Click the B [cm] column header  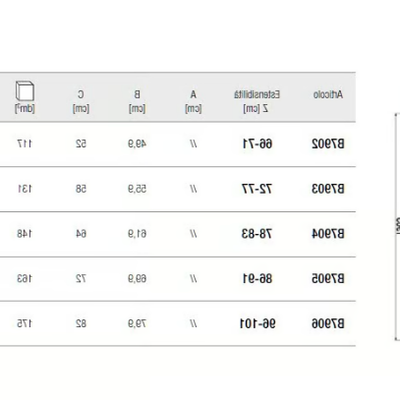pyautogui.click(x=137, y=101)
